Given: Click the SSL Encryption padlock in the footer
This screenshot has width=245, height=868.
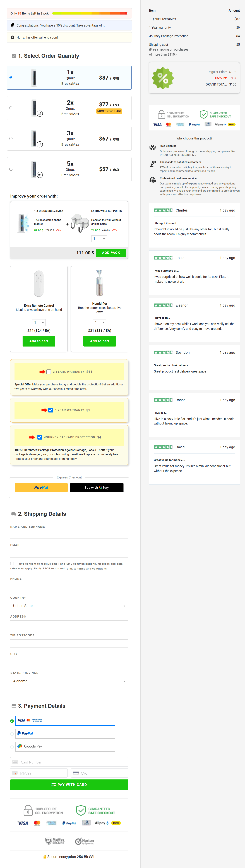Looking at the screenshot, I should [28, 810].
